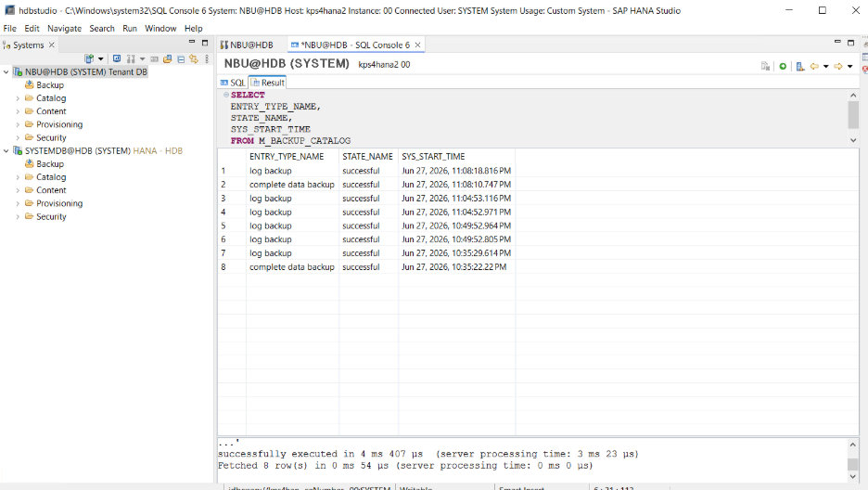Viewport: 868px width, 490px height.
Task: Open the File menu
Action: (x=9, y=28)
